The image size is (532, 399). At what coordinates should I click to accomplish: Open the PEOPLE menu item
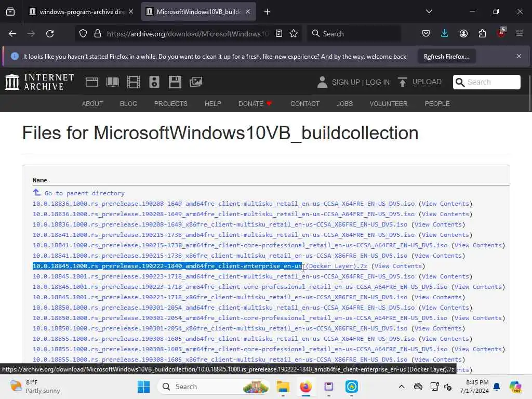pos(437,104)
